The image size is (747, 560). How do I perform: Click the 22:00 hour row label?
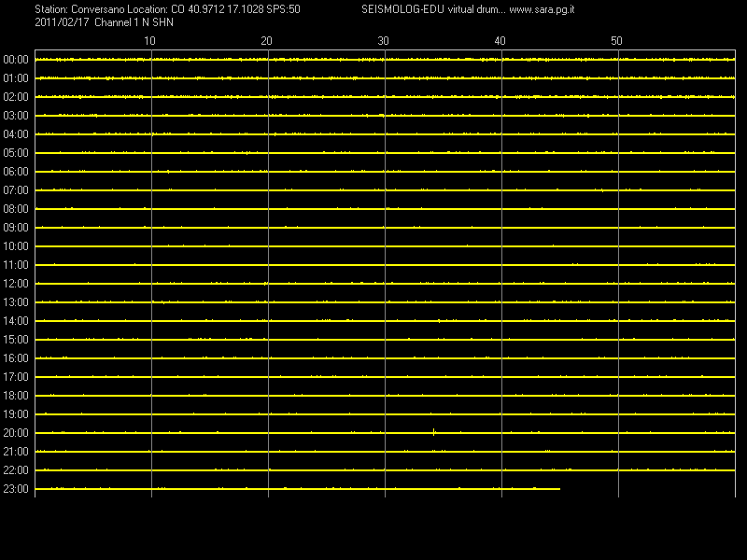[x=16, y=470]
